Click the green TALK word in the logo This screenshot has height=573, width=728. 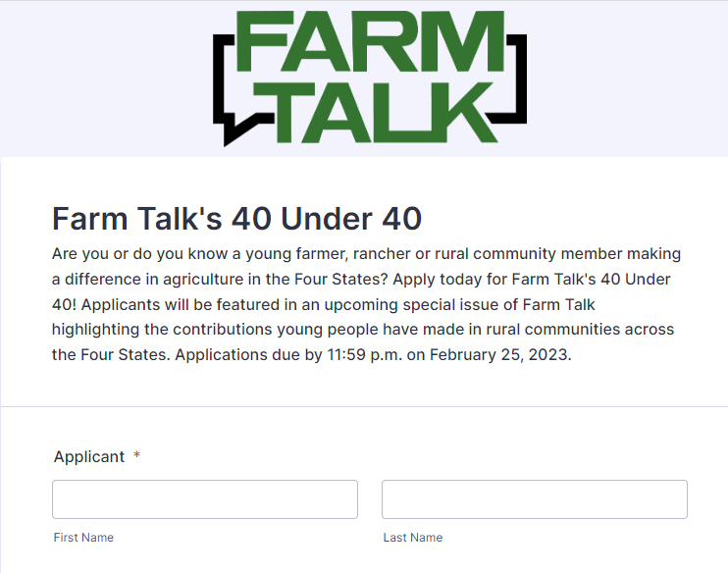pos(375,113)
